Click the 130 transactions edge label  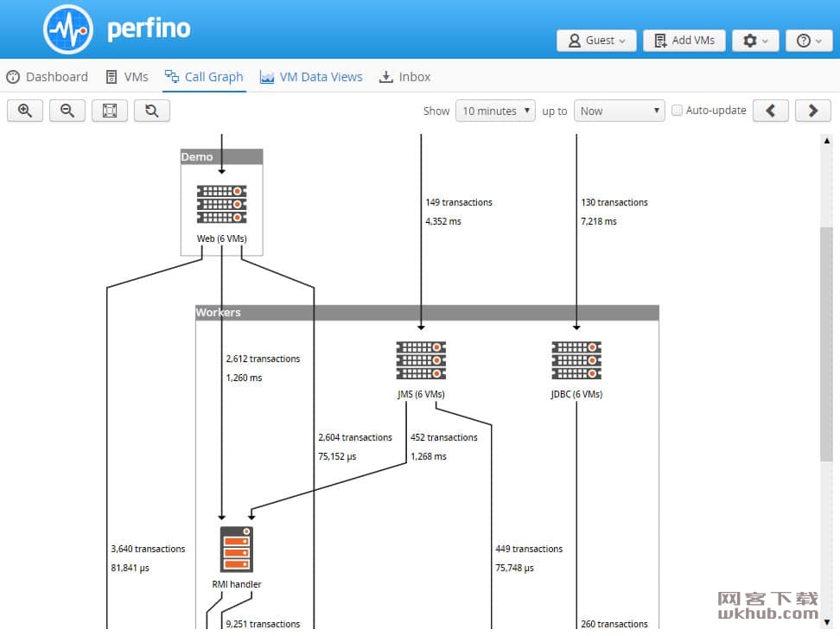(614, 202)
